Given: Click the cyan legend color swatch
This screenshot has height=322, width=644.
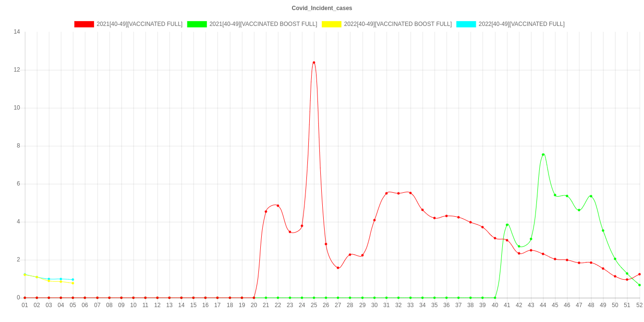Looking at the screenshot, I should (x=466, y=24).
